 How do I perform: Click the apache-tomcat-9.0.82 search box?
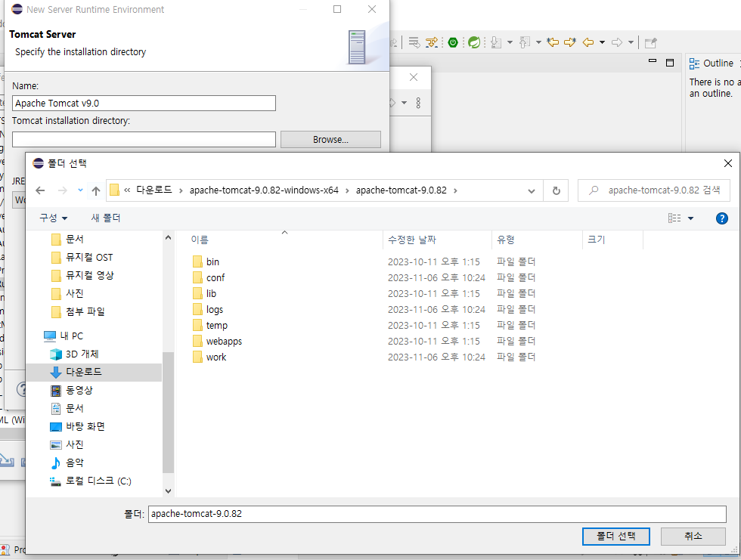pyautogui.click(x=653, y=190)
